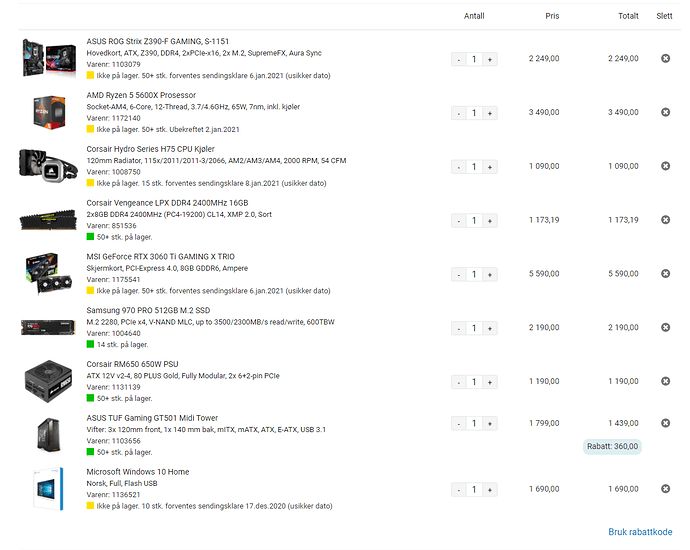The width and height of the screenshot is (690, 550).
Task: View Windows 10 Home box thumbnail
Action: tap(48, 489)
